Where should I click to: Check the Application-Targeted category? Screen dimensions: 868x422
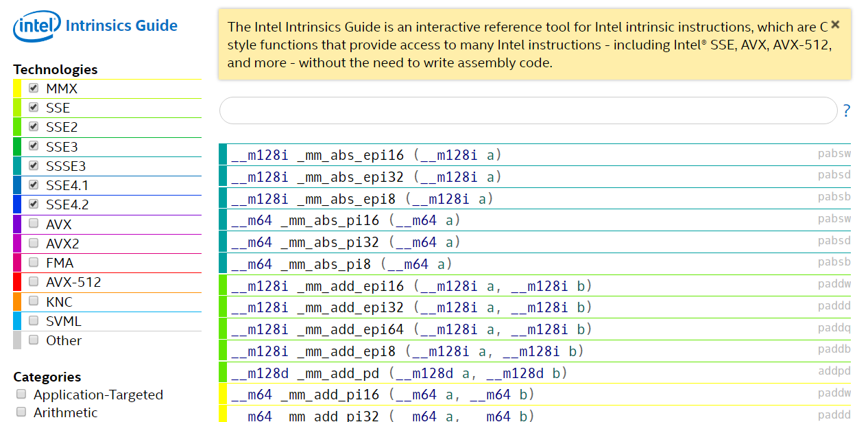(x=21, y=395)
